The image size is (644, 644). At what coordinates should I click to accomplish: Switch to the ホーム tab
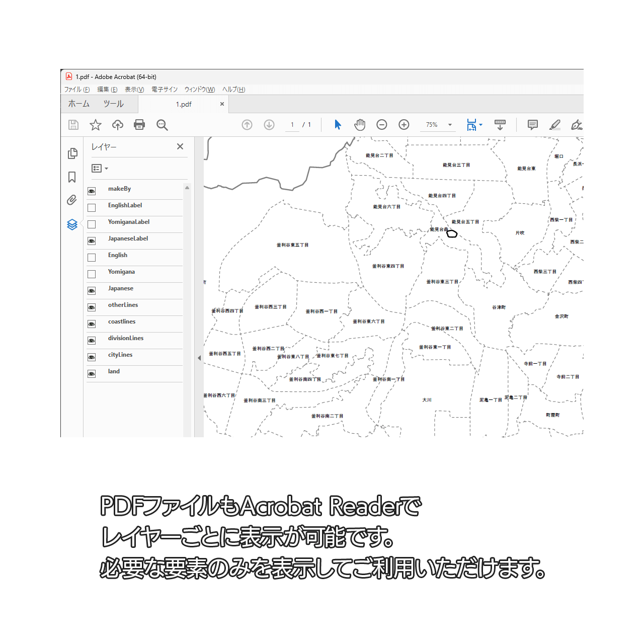(x=79, y=104)
